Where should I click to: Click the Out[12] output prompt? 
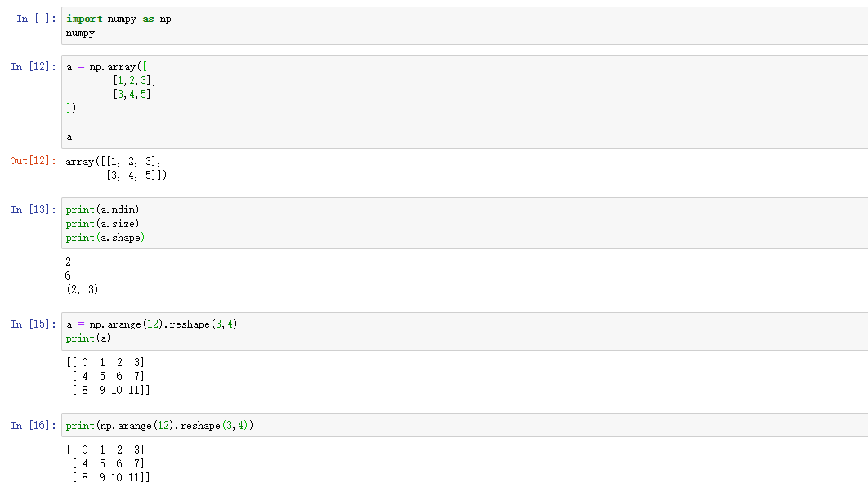pyautogui.click(x=34, y=161)
